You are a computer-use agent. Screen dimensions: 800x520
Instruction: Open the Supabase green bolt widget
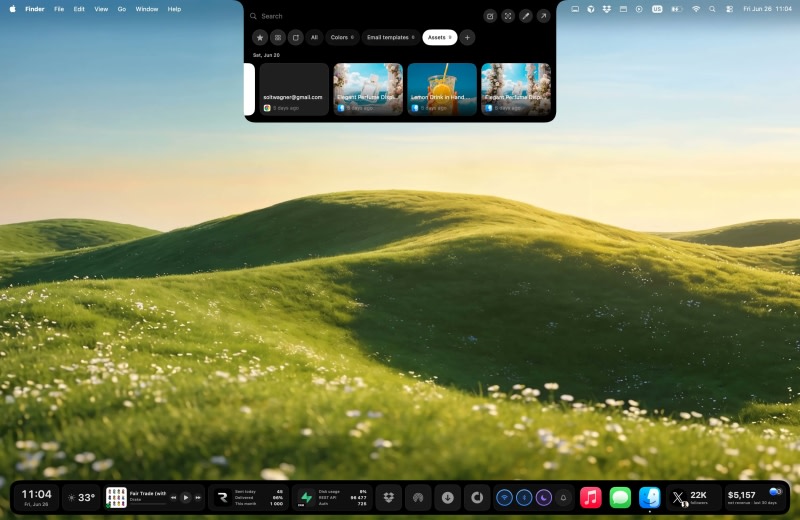(306, 498)
